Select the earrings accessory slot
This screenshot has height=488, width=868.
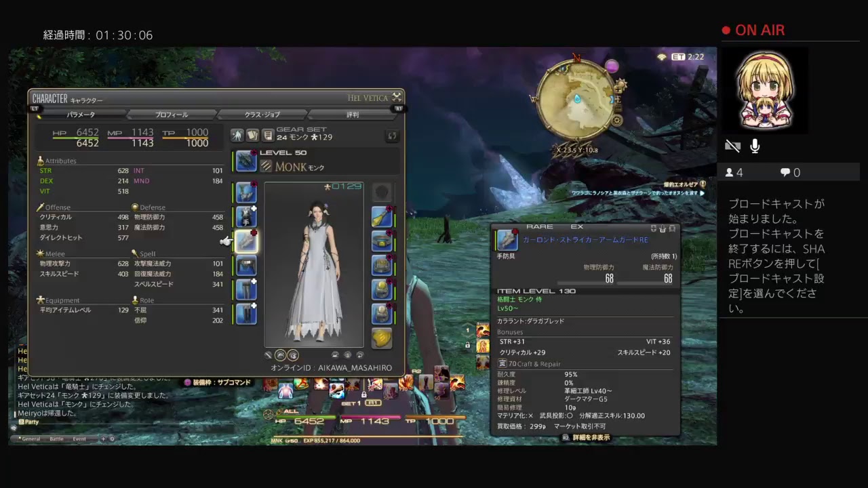[382, 217]
